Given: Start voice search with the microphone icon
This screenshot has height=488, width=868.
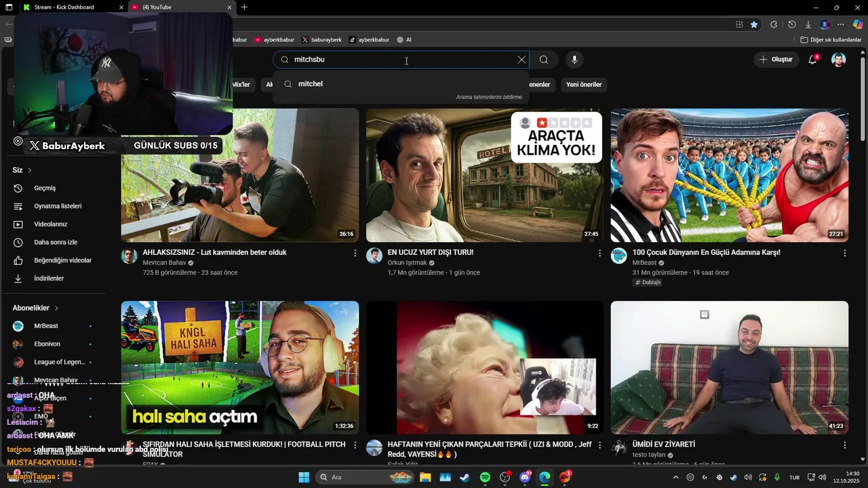Looking at the screenshot, I should point(574,60).
